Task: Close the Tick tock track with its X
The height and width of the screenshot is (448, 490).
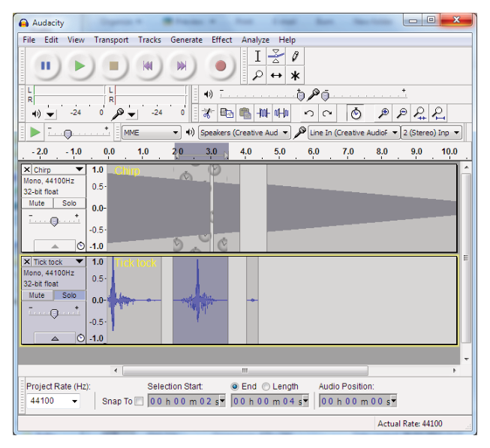Action: [x=27, y=261]
